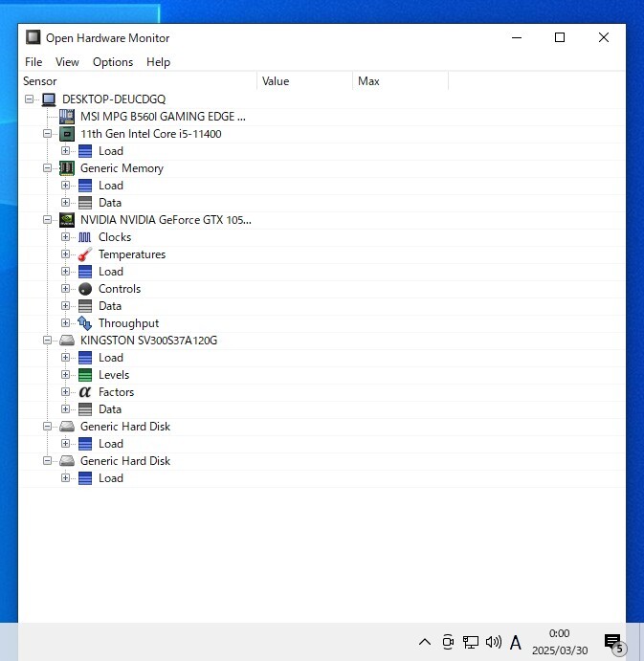Click the blue Load icon under Intel CPU

[x=85, y=151]
